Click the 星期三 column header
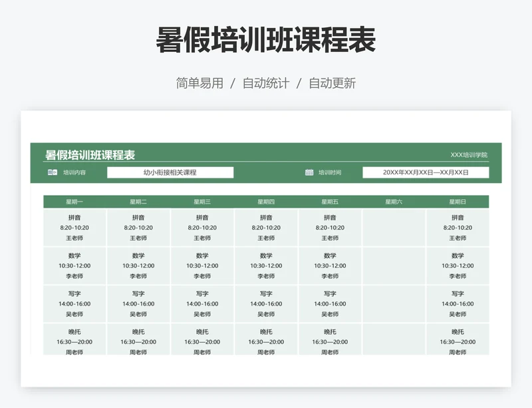This screenshot has height=408, width=532. pyautogui.click(x=202, y=202)
